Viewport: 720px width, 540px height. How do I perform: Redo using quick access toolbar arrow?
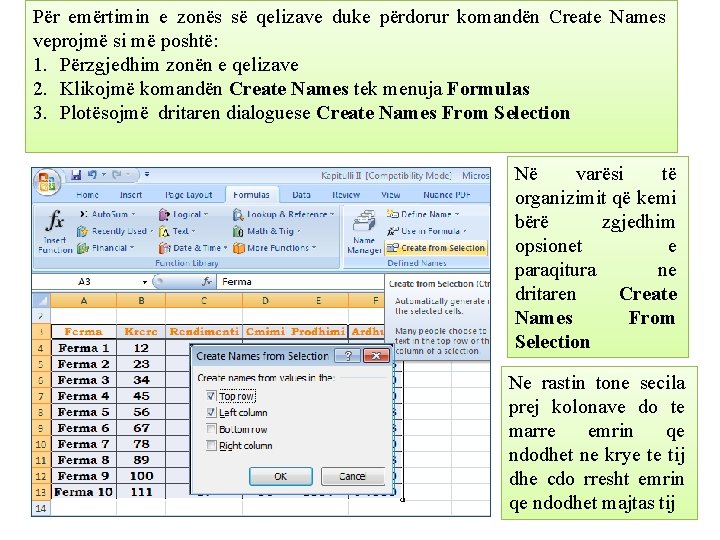tap(118, 174)
